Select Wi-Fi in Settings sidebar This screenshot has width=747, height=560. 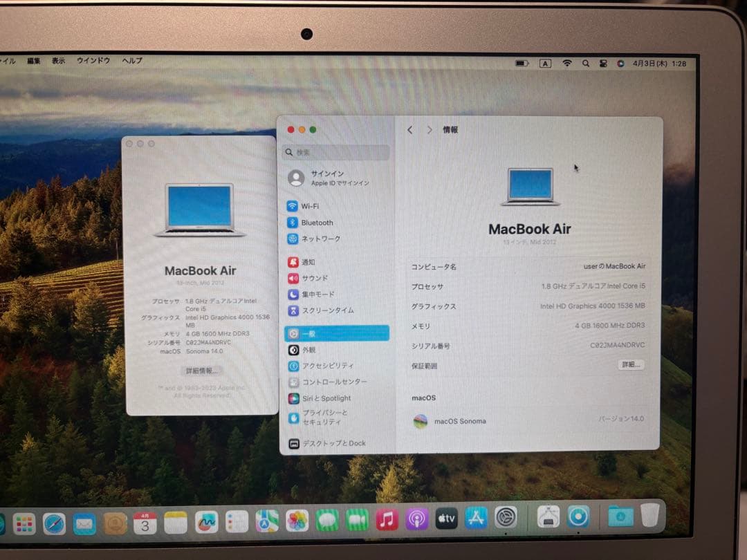point(336,206)
